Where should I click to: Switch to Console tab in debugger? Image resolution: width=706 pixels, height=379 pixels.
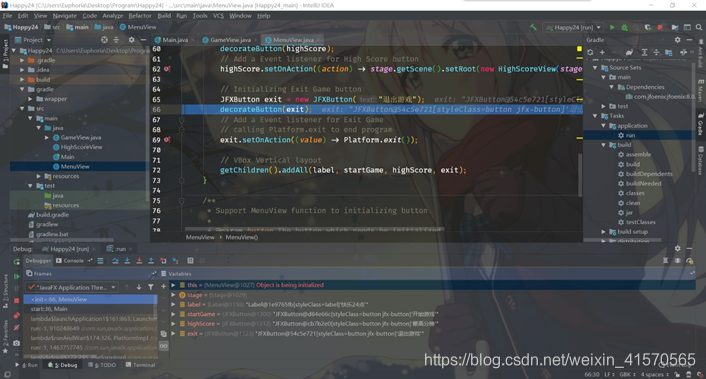tap(70, 261)
